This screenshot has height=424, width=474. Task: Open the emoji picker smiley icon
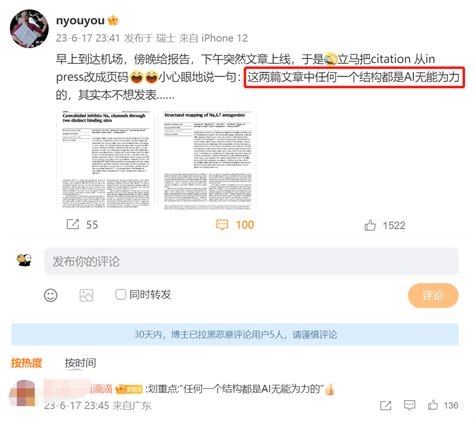coord(51,295)
